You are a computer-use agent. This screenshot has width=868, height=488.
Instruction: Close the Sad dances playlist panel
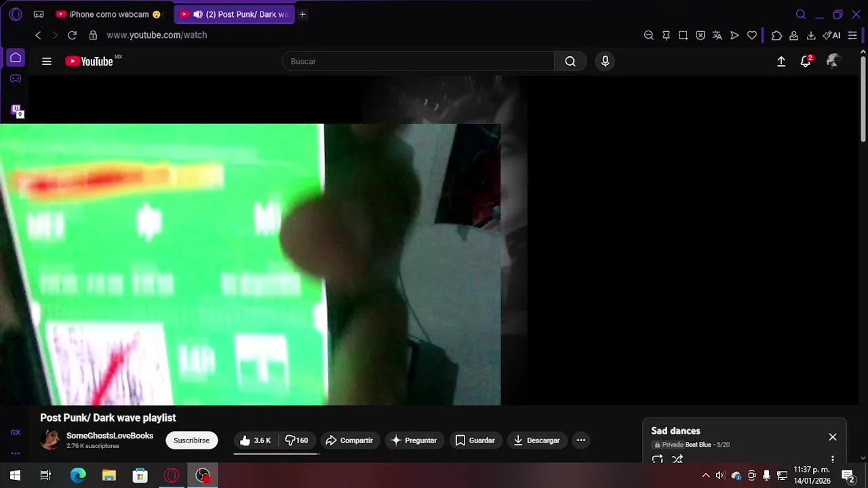tap(833, 437)
